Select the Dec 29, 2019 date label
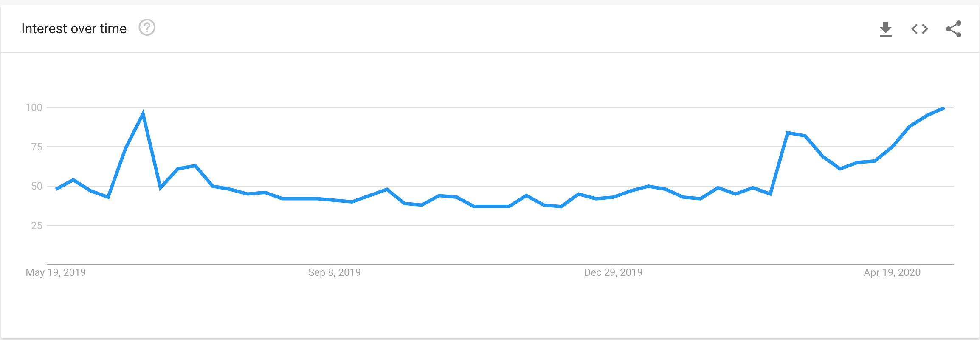The width and height of the screenshot is (980, 340). pyautogui.click(x=613, y=272)
